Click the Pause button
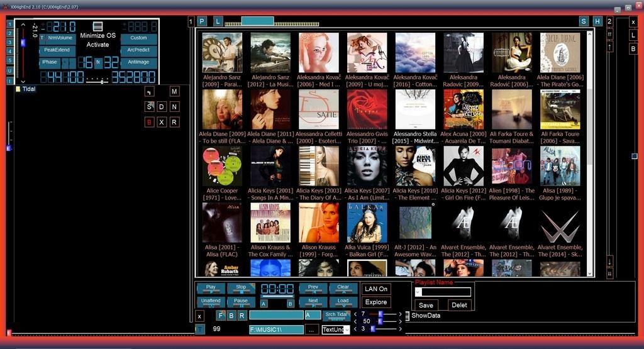Viewport: 644px width, 349px height. [241, 302]
